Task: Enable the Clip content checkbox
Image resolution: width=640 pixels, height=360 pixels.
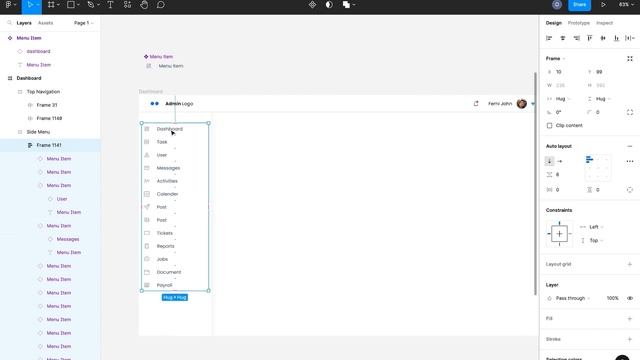Action: point(549,125)
